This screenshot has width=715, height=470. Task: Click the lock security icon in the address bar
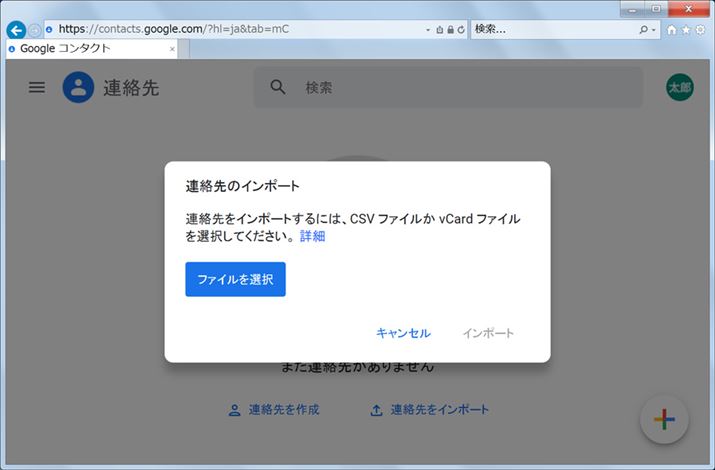click(450, 30)
